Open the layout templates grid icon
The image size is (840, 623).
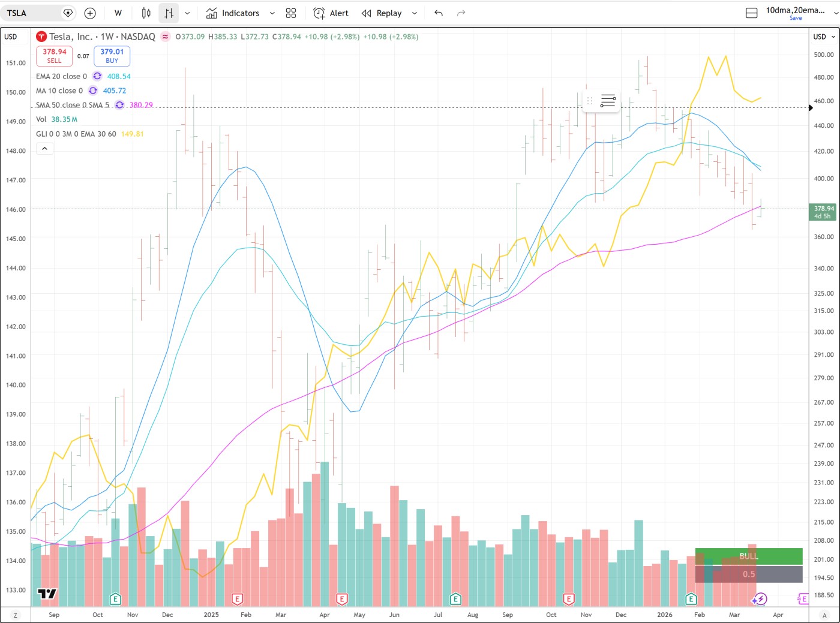(x=291, y=13)
